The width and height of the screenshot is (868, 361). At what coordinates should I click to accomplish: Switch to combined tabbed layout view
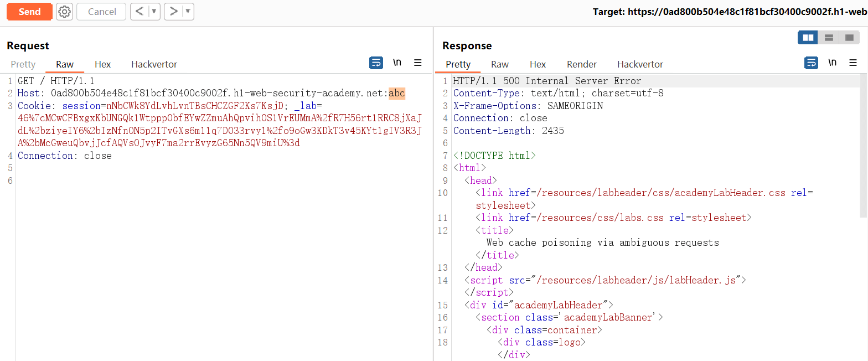849,38
